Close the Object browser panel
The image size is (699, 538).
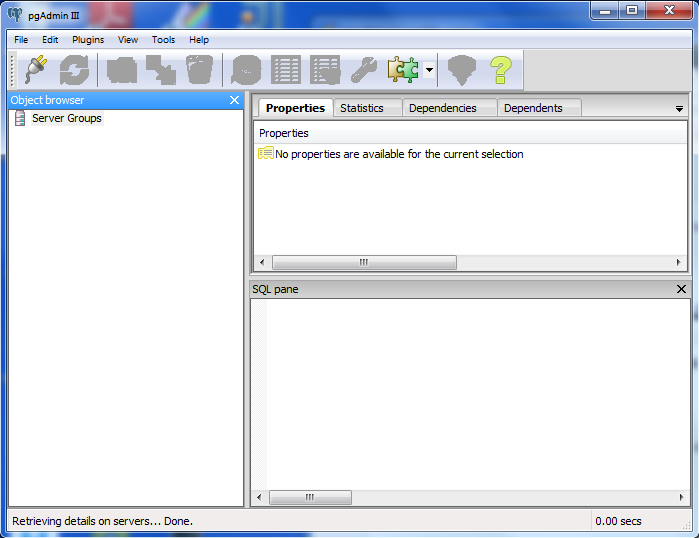click(x=234, y=100)
